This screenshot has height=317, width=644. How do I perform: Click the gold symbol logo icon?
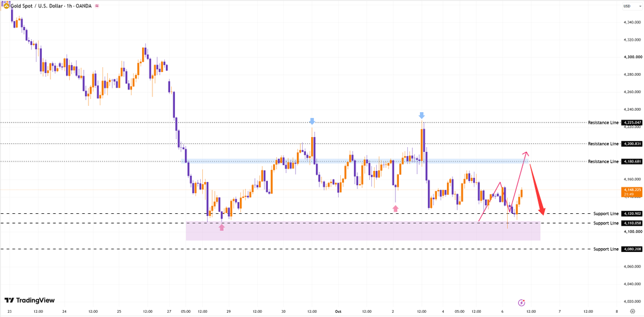click(x=7, y=6)
